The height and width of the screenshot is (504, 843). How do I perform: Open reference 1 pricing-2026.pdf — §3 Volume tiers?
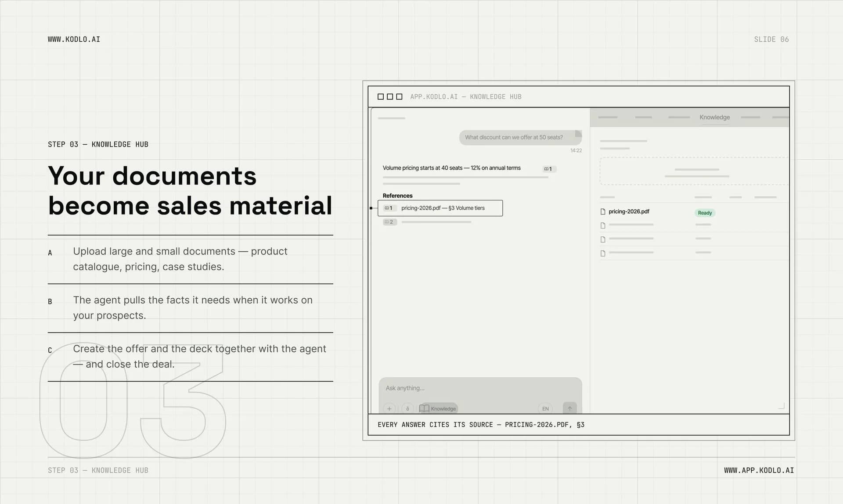point(440,208)
